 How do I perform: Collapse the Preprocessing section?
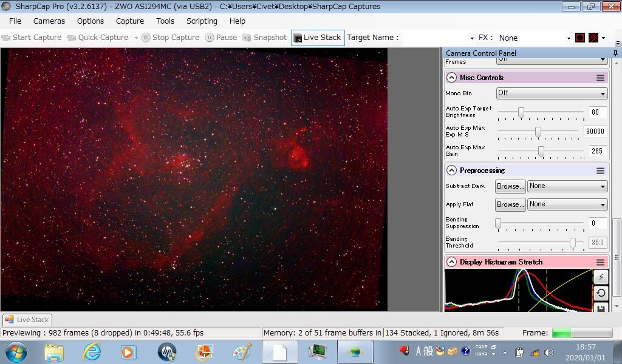coord(451,170)
